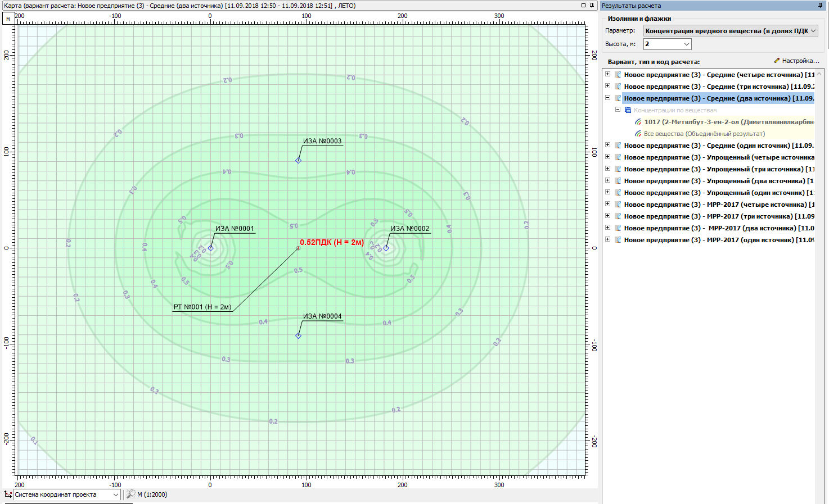
Task: Expand the Средние (четыре источника) node
Action: click(x=607, y=74)
